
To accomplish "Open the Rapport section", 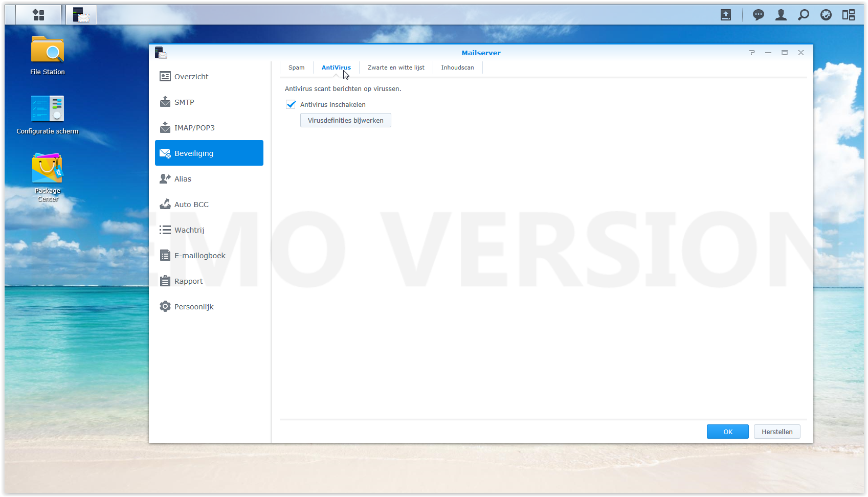I will point(209,281).
